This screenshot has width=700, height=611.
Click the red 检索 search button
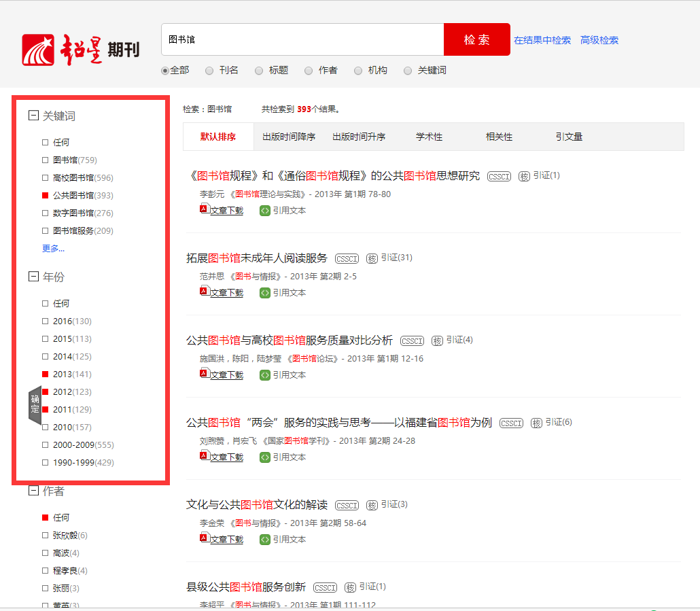click(476, 40)
